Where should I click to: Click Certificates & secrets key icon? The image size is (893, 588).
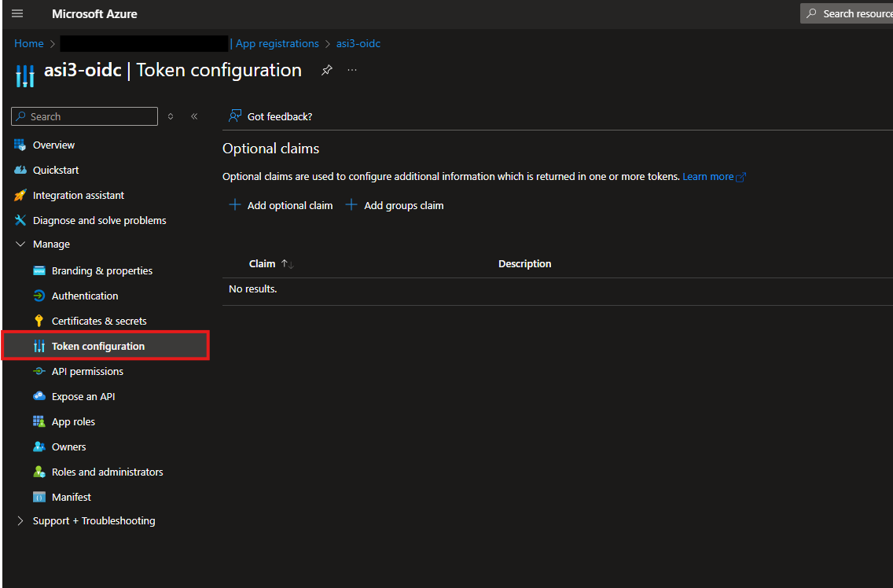point(39,321)
